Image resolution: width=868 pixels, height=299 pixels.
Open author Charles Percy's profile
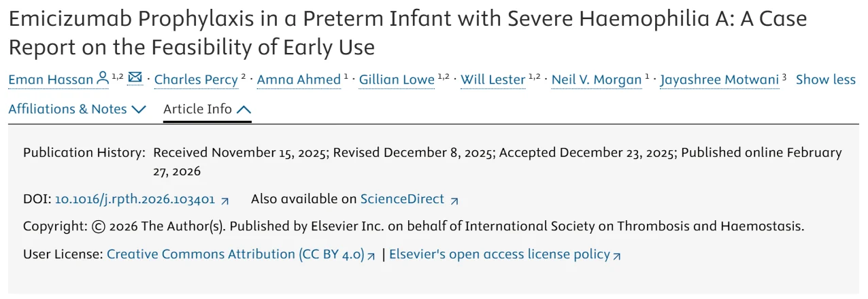coord(196,80)
